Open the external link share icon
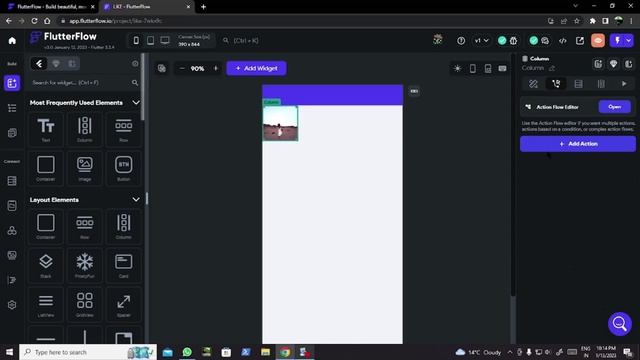 (580, 40)
